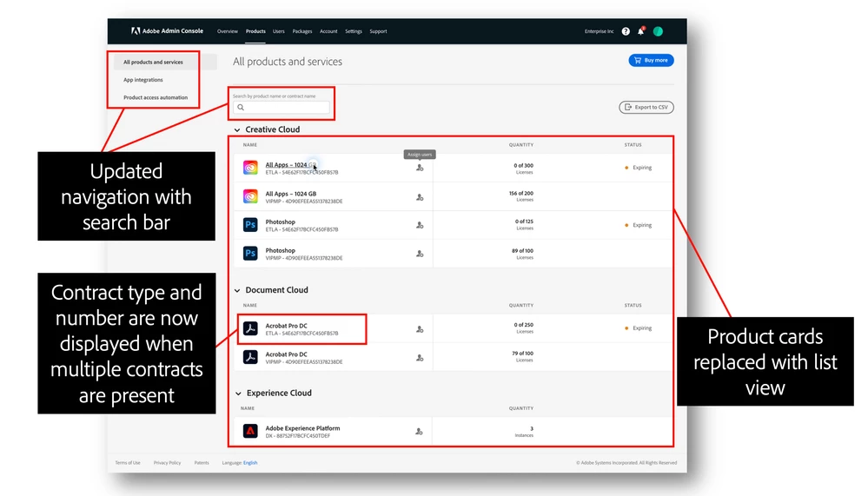The image size is (868, 496).
Task: Assign users to Acrobat Pro DC ETLA
Action: tap(420, 329)
